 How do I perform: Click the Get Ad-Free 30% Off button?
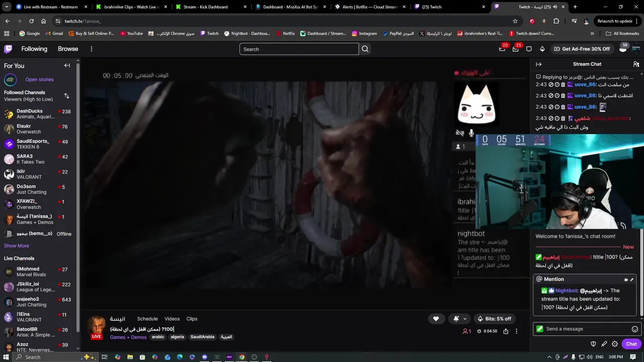[x=582, y=49]
